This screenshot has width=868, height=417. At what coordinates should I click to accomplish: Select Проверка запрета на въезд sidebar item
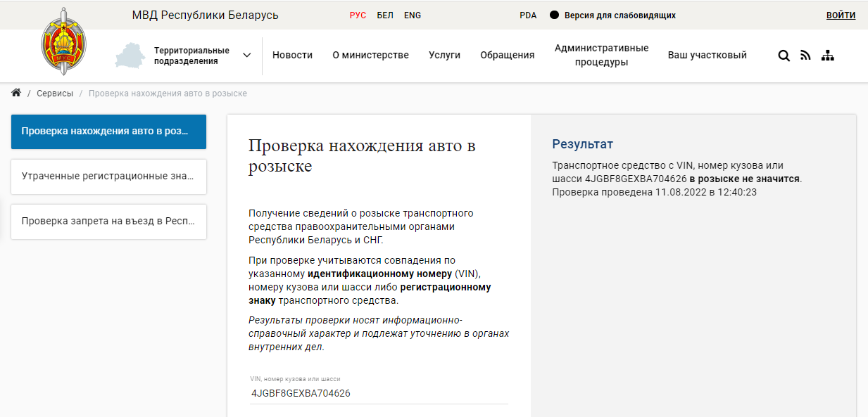pos(108,222)
